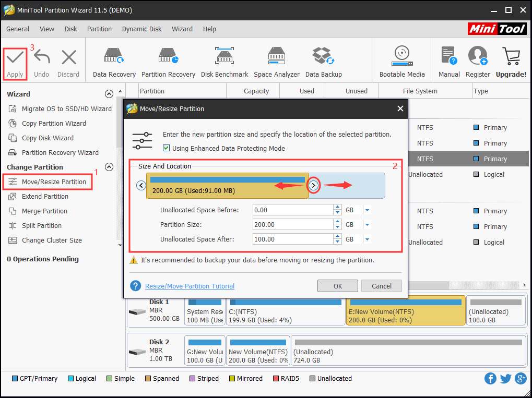This screenshot has width=532, height=398.
Task: Click the File System column header
Action: point(420,91)
